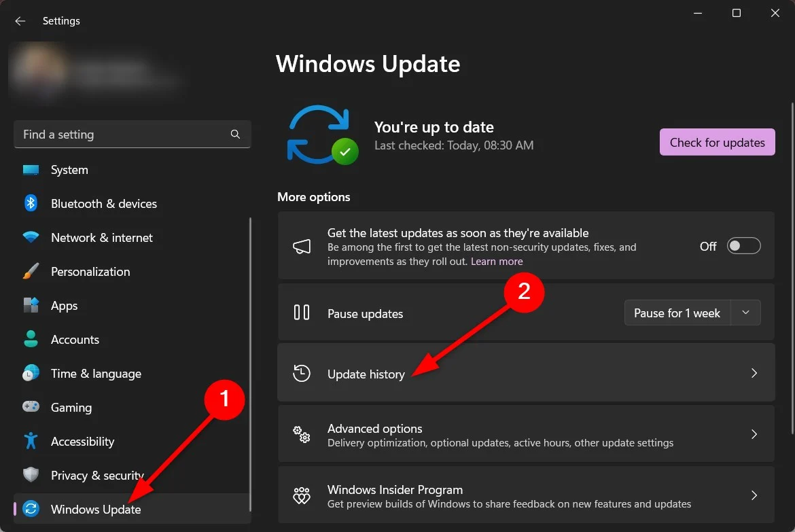Viewport: 795px width, 532px height.
Task: Click the megaphone icon for latest updates
Action: [x=302, y=247]
